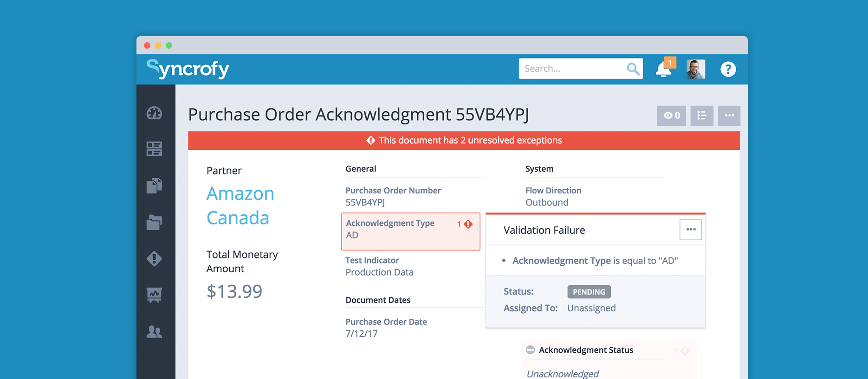Click the General section heading
Viewport: 868px width, 379px height.
[x=361, y=169]
